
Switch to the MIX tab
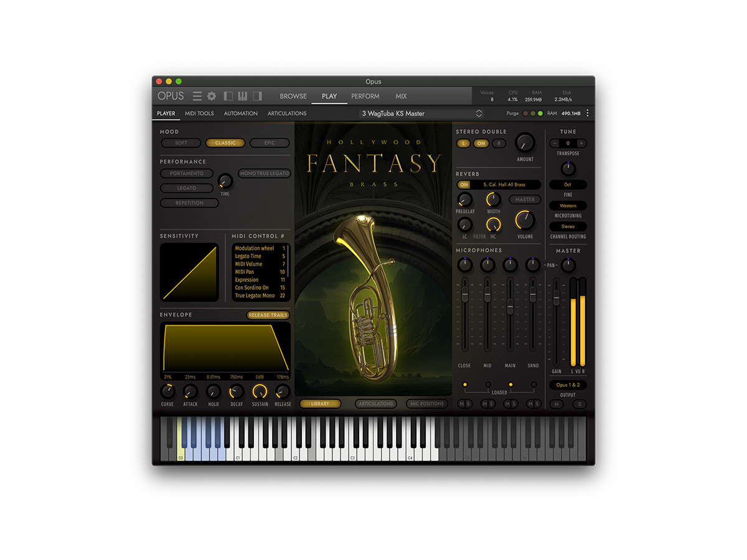pyautogui.click(x=401, y=96)
